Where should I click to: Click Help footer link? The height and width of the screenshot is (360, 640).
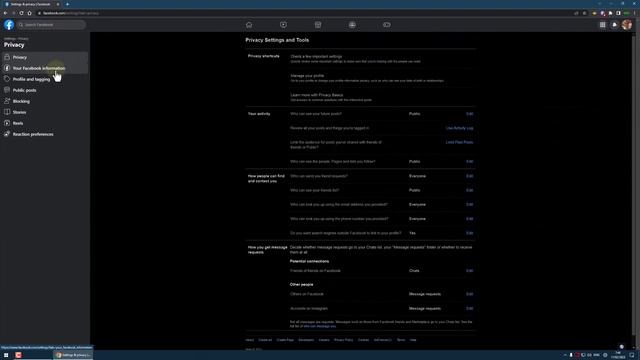(x=413, y=340)
